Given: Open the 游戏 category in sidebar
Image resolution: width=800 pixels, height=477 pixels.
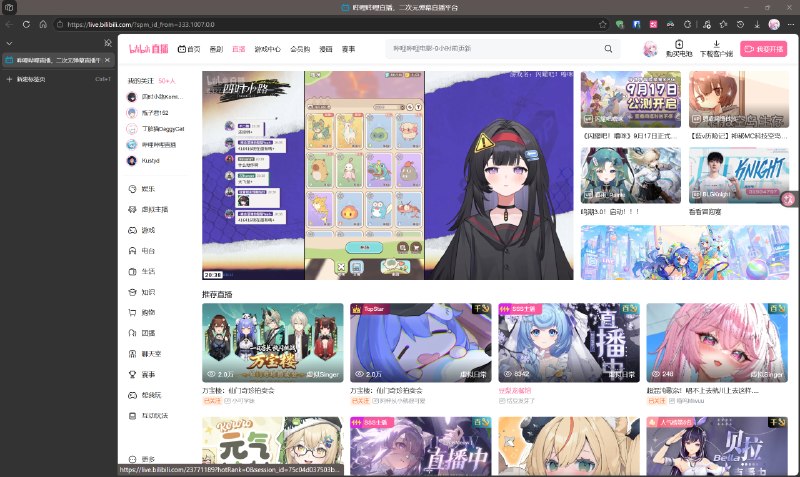Looking at the screenshot, I should [141, 230].
